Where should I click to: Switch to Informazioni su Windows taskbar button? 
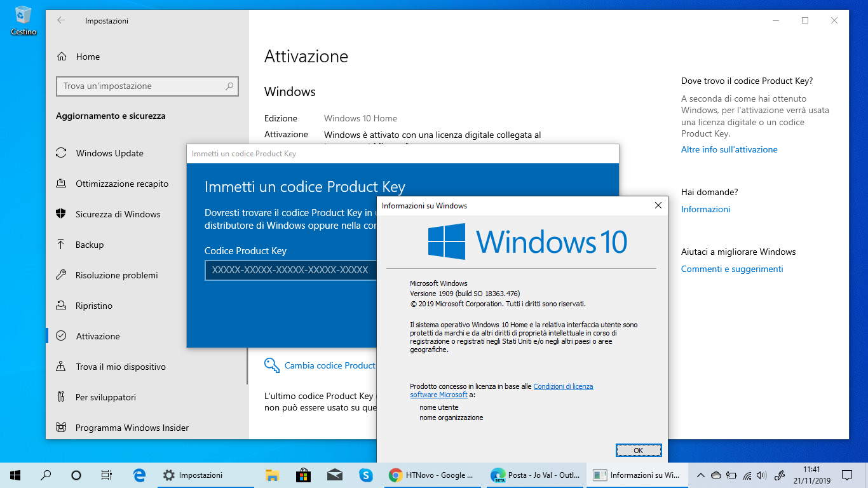637,475
